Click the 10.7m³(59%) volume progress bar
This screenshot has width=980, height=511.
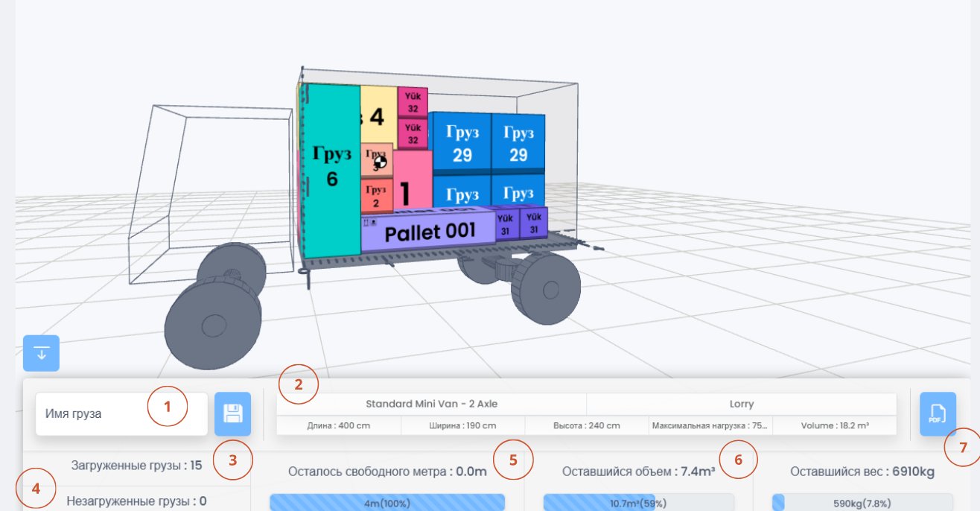tap(638, 503)
